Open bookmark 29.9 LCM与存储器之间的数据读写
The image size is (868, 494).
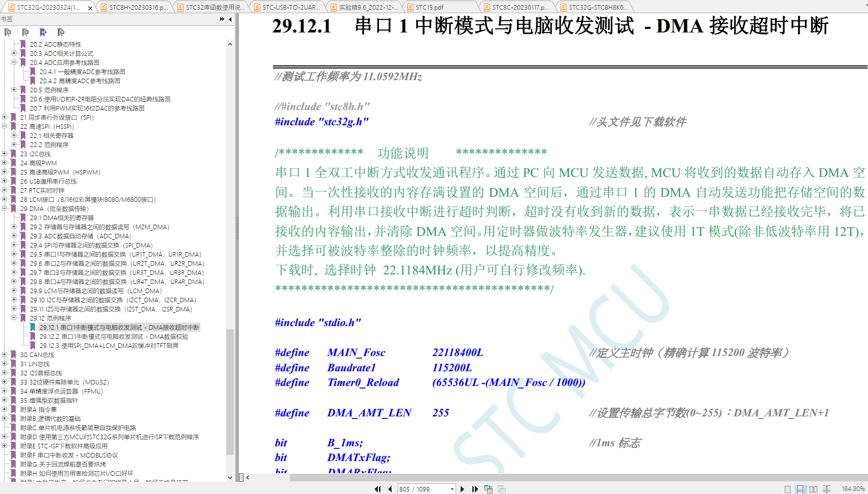(96, 291)
